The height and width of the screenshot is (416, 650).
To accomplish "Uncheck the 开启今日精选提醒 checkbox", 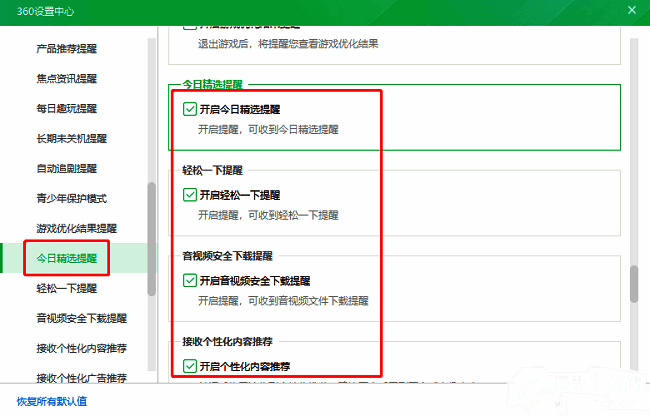I will [190, 109].
